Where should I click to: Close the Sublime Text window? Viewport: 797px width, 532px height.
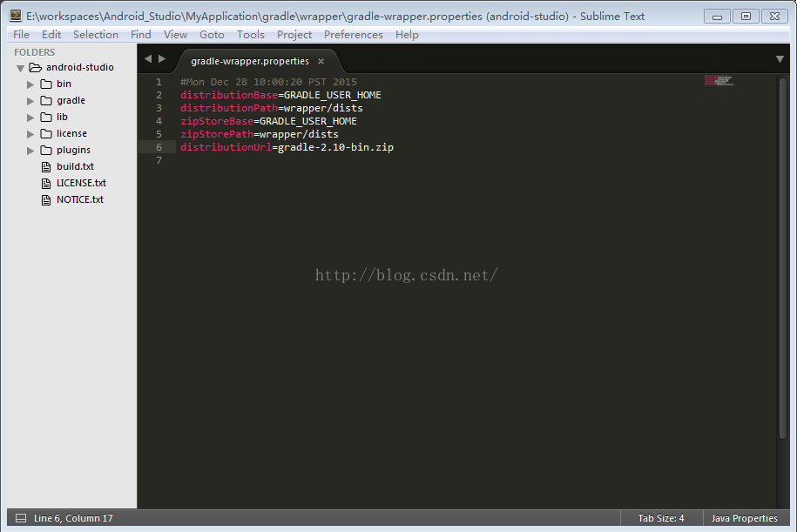[x=774, y=17]
